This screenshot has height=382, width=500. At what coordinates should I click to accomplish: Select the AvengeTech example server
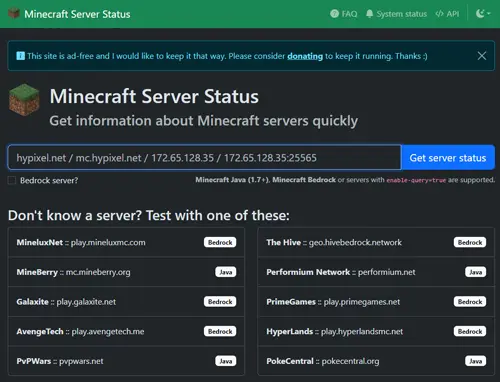point(126,331)
